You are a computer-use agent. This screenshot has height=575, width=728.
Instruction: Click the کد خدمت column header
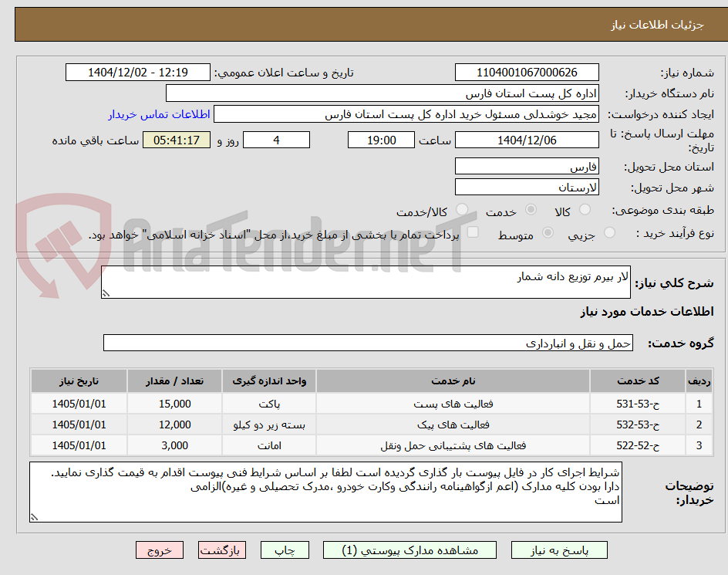coord(638,381)
